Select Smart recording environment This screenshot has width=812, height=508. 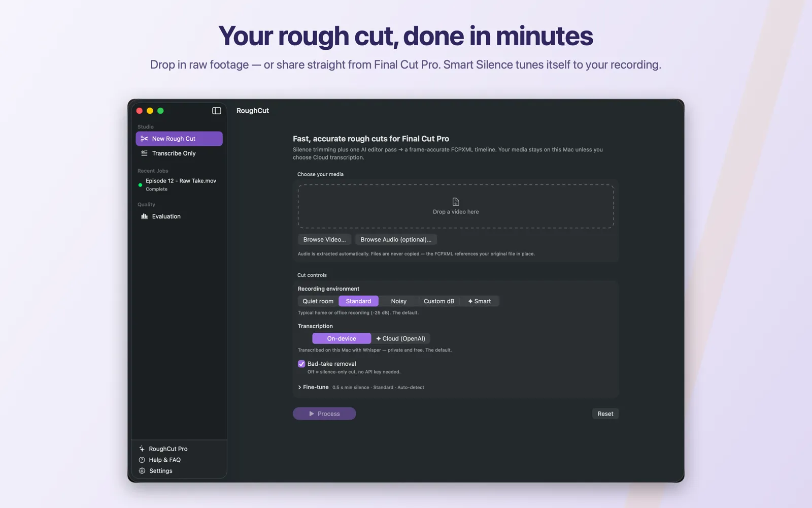[x=480, y=301]
